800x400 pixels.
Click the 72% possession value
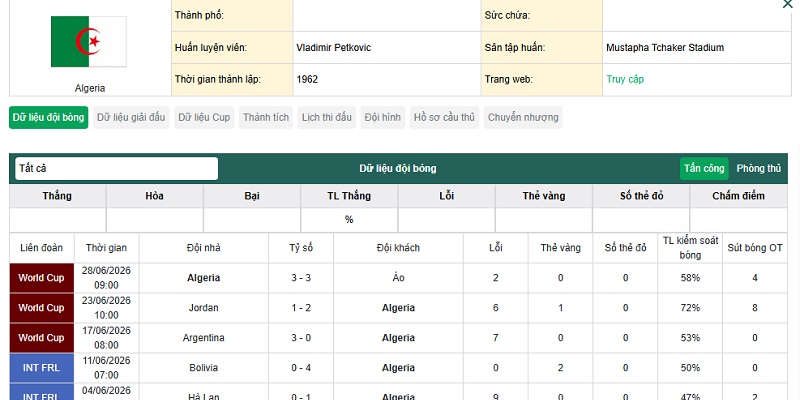click(690, 308)
